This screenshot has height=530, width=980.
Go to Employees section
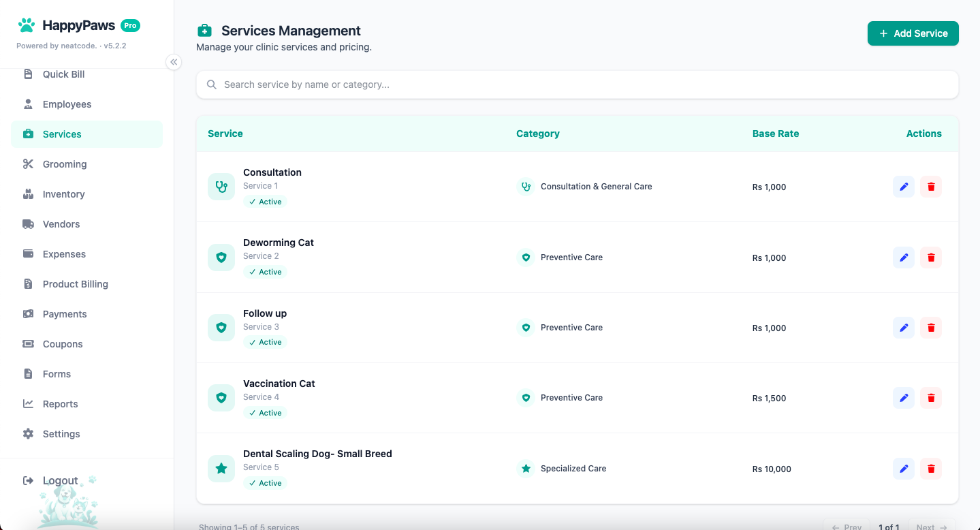tap(86, 104)
